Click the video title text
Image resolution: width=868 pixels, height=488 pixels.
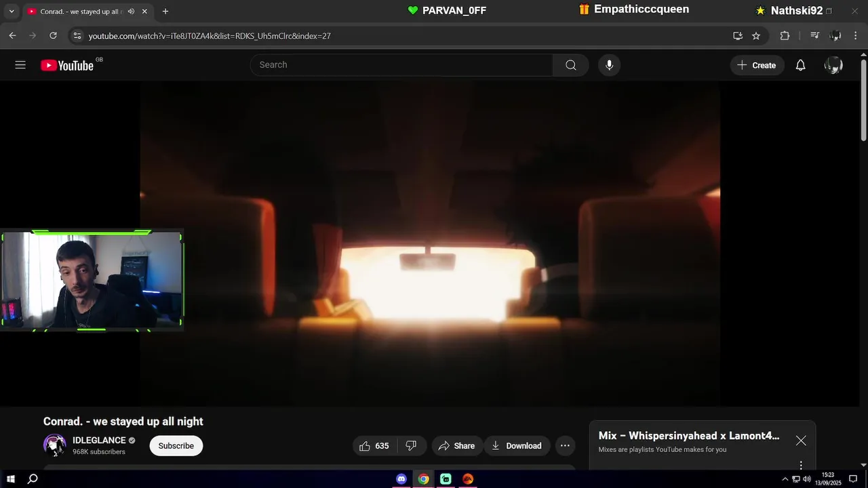123,422
